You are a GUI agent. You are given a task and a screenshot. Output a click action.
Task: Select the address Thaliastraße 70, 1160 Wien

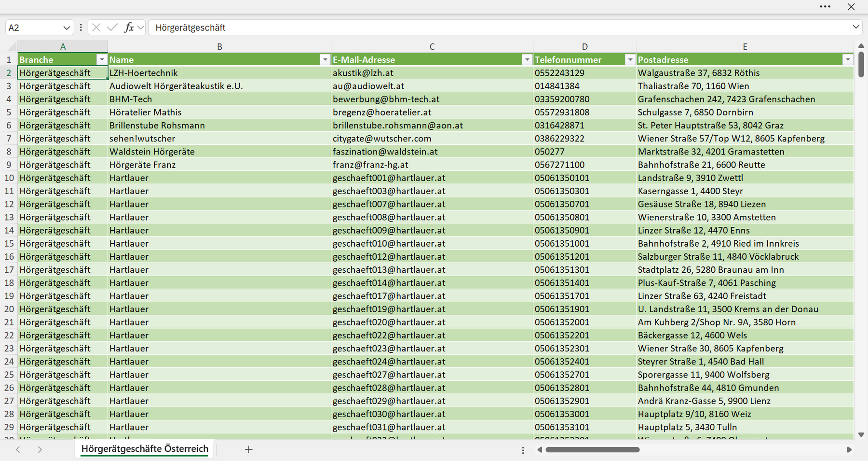pos(745,86)
